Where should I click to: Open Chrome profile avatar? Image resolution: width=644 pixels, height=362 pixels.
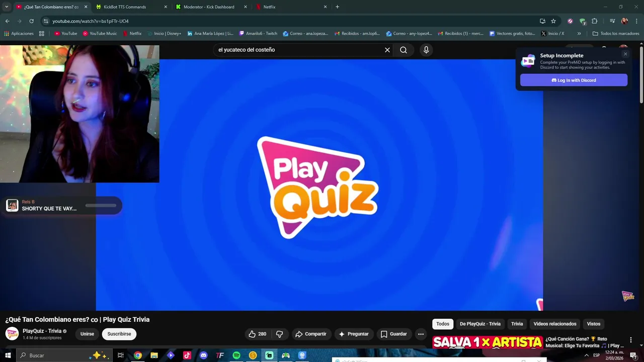point(624,21)
